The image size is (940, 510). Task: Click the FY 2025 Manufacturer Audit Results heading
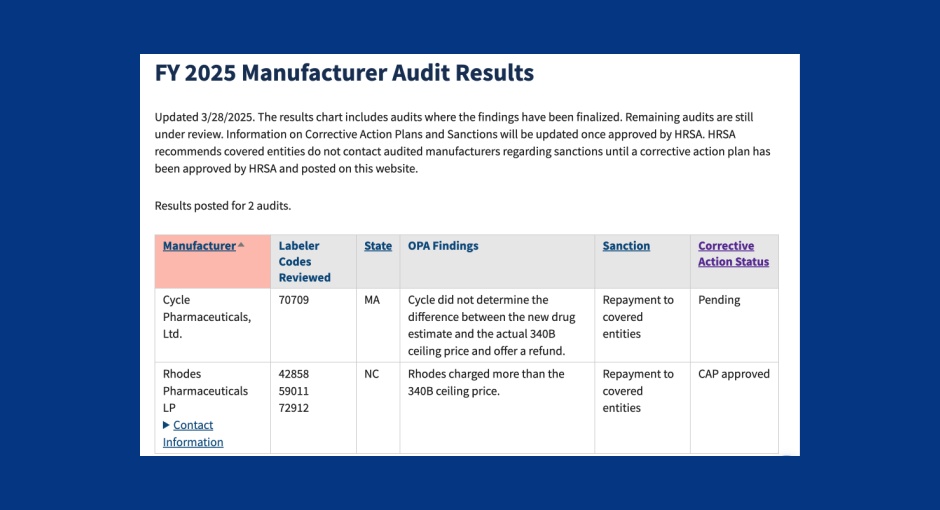click(344, 73)
